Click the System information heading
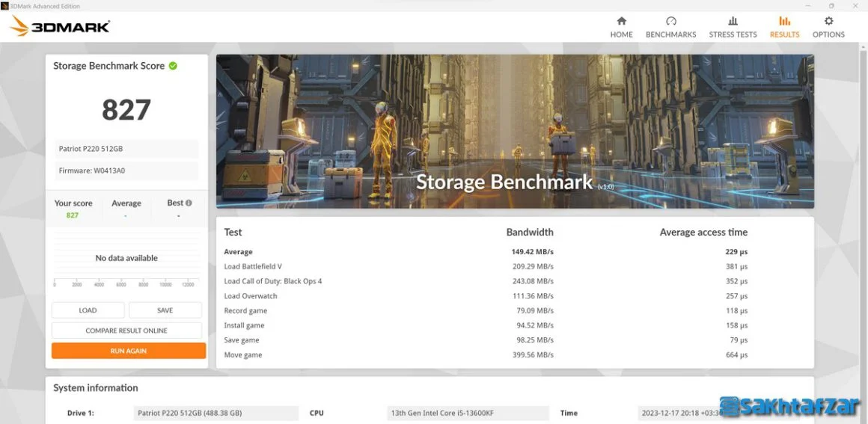Screen dimensions: 868x424 (x=95, y=388)
